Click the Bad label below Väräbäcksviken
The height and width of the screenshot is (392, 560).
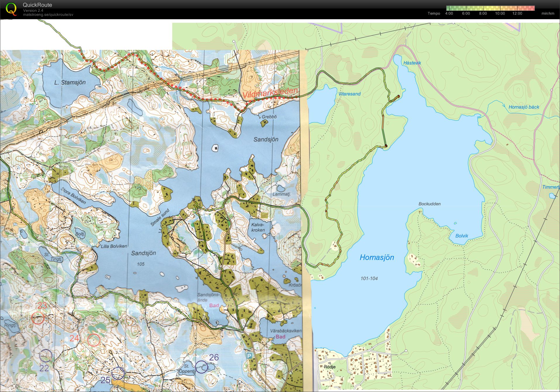tap(280, 337)
